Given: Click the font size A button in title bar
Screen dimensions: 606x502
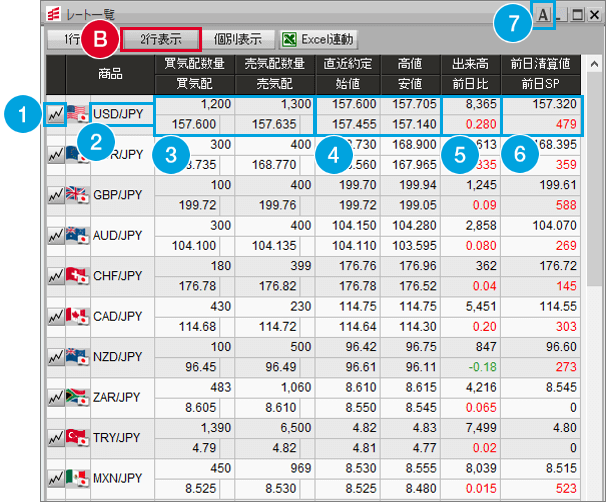Looking at the screenshot, I should click(x=543, y=15).
